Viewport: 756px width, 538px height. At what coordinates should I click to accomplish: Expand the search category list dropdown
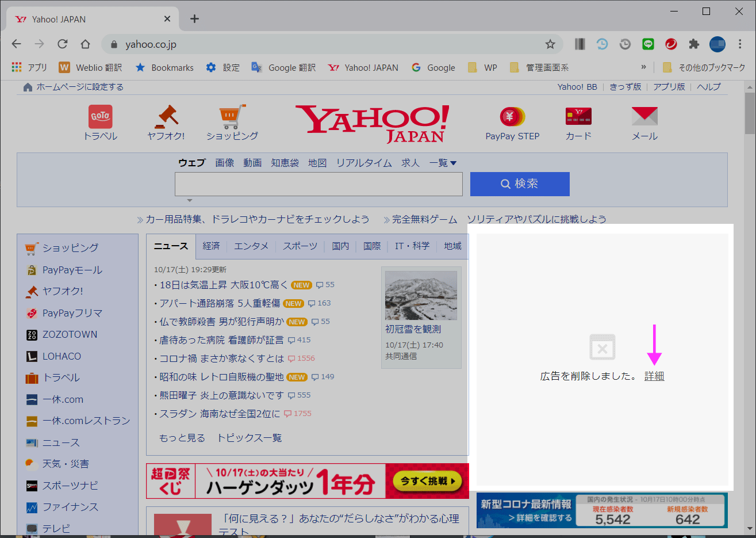[443, 163]
